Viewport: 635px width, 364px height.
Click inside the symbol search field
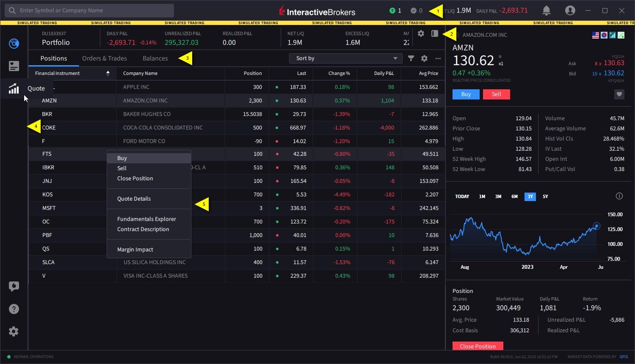[x=89, y=10]
